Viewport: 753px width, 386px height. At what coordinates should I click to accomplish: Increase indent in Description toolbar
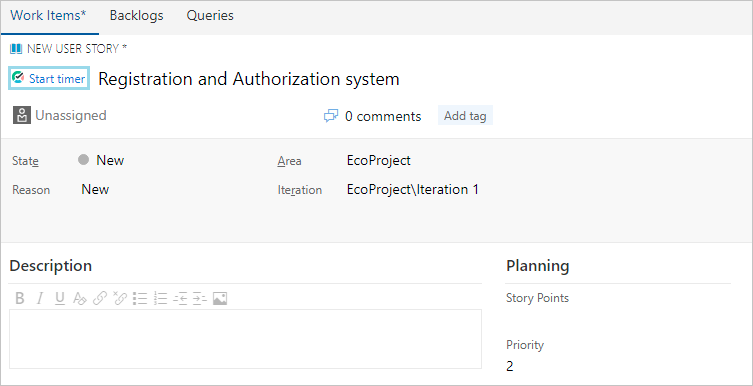(x=200, y=298)
